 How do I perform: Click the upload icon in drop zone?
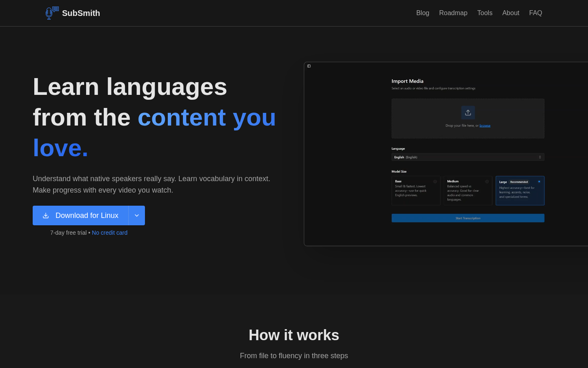tap(468, 112)
